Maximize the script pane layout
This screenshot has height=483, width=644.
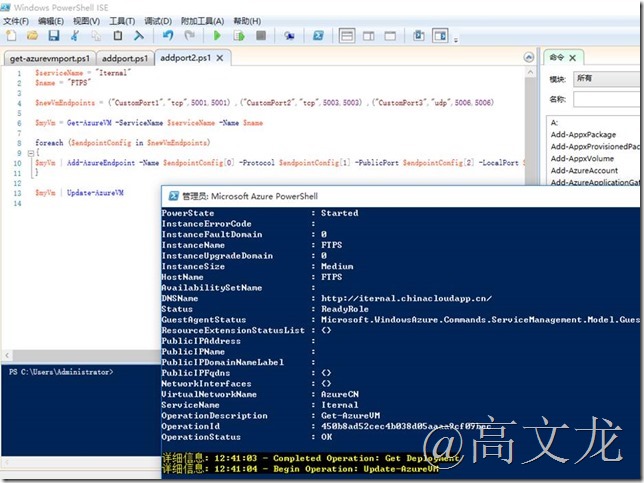(390, 36)
